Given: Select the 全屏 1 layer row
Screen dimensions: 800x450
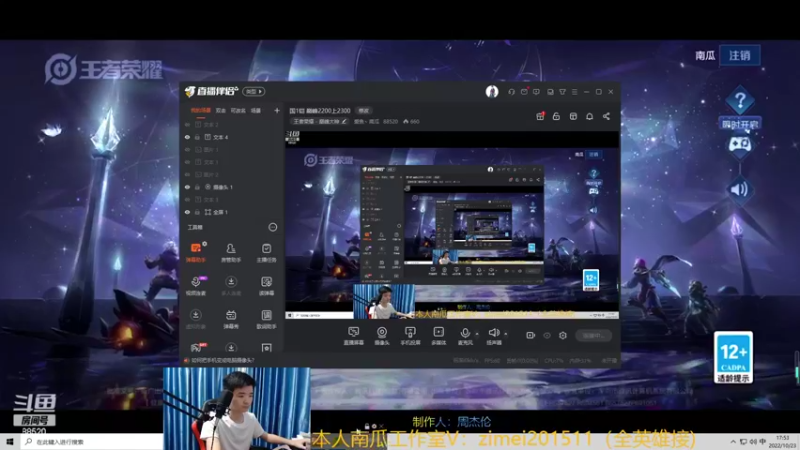Looking at the screenshot, I should coord(232,212).
